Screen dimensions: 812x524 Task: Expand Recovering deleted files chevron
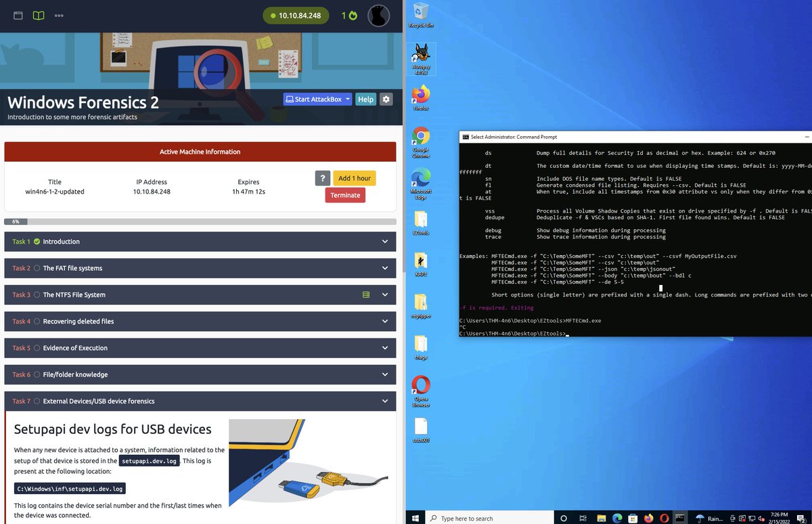[385, 322]
